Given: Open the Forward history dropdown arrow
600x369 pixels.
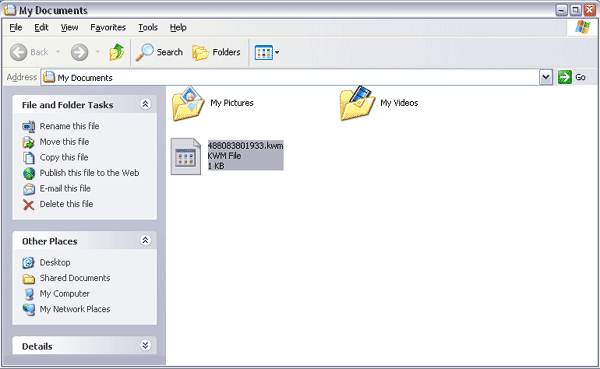Looking at the screenshot, I should click(x=98, y=52).
